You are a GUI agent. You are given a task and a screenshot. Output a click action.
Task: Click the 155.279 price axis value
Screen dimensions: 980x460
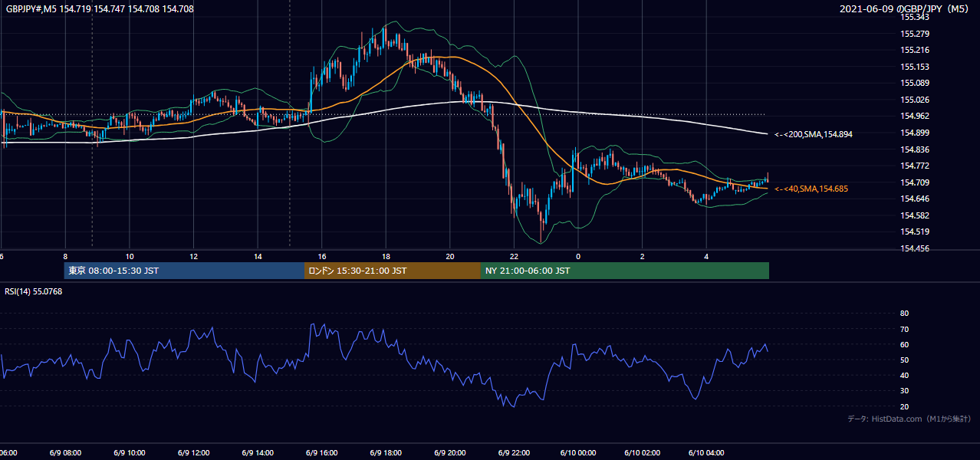point(915,34)
